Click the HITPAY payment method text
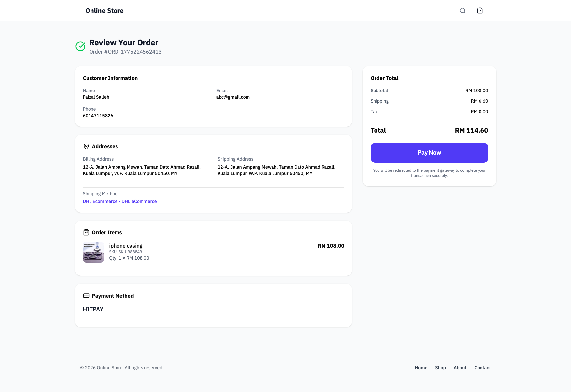Screen dimensions: 571x392 (x=93, y=309)
